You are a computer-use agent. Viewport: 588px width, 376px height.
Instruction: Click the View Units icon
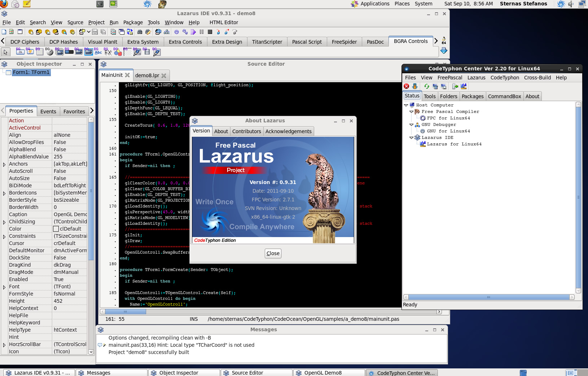pos(113,32)
